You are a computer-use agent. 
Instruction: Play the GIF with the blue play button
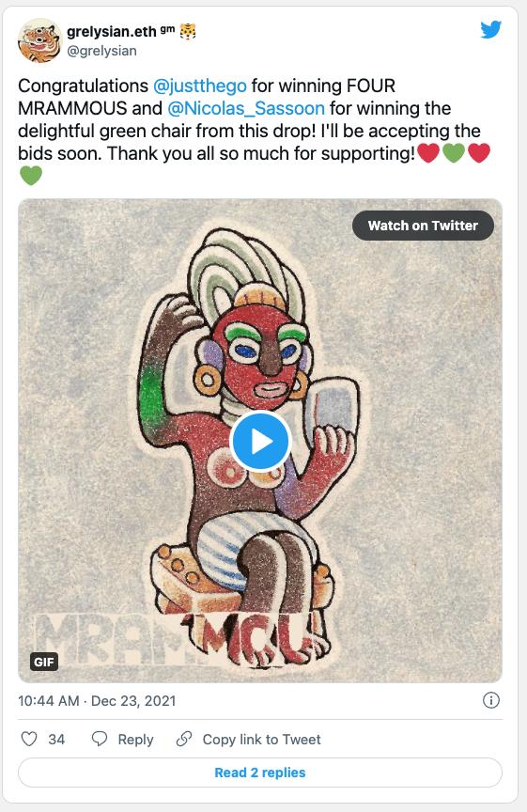[x=260, y=442]
